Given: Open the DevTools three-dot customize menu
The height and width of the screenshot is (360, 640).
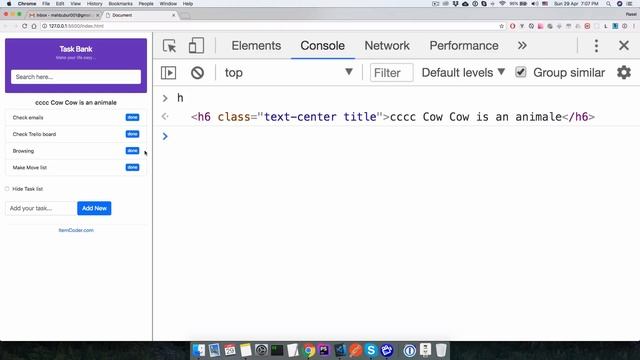Looking at the screenshot, I should click(596, 46).
